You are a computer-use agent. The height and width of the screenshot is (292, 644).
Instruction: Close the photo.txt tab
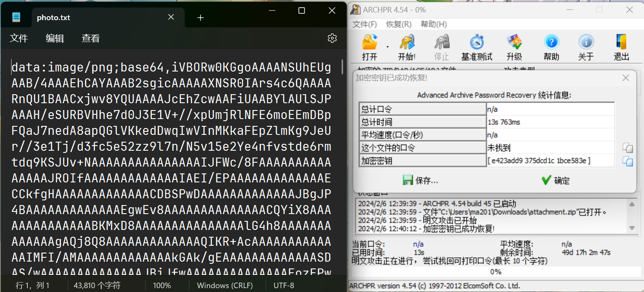[171, 17]
